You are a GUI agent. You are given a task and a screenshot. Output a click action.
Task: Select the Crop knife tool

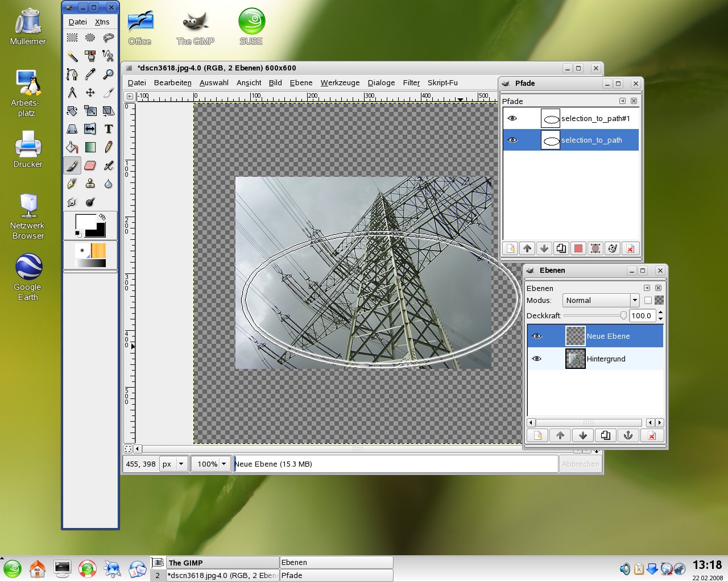click(x=108, y=92)
